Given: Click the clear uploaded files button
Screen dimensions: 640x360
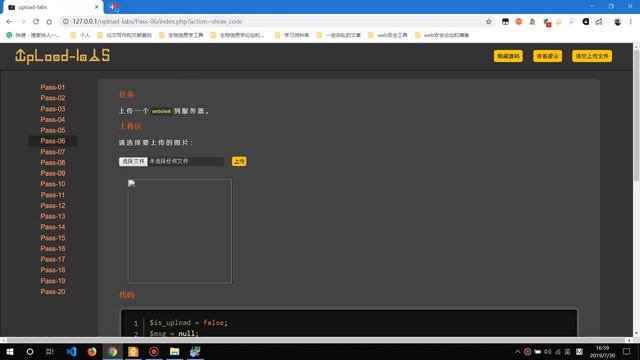Looking at the screenshot, I should (x=592, y=56).
